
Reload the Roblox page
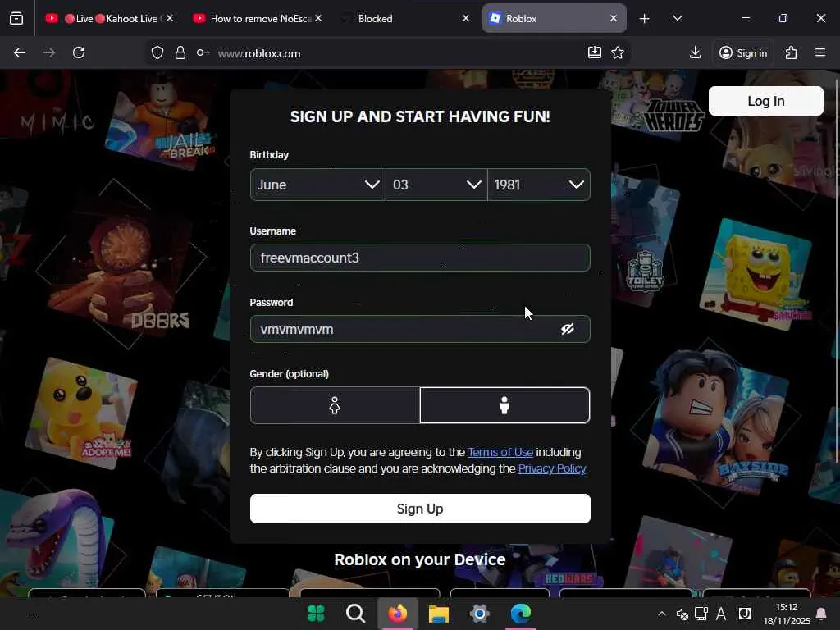point(79,52)
